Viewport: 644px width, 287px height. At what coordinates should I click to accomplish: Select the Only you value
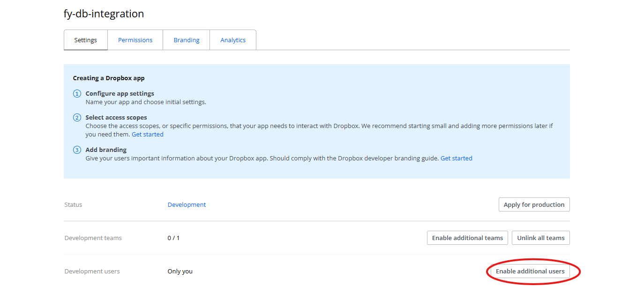pos(180,271)
